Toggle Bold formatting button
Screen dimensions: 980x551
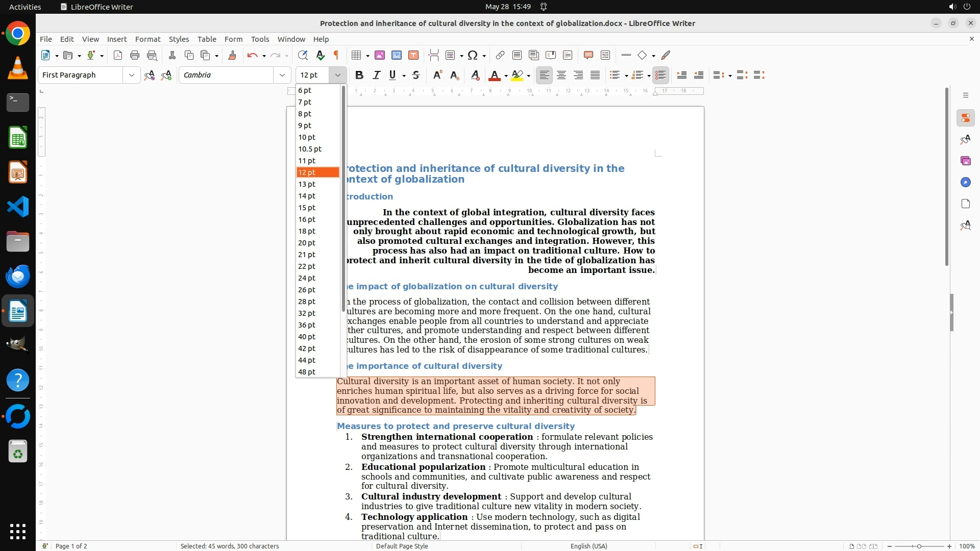pos(359,75)
